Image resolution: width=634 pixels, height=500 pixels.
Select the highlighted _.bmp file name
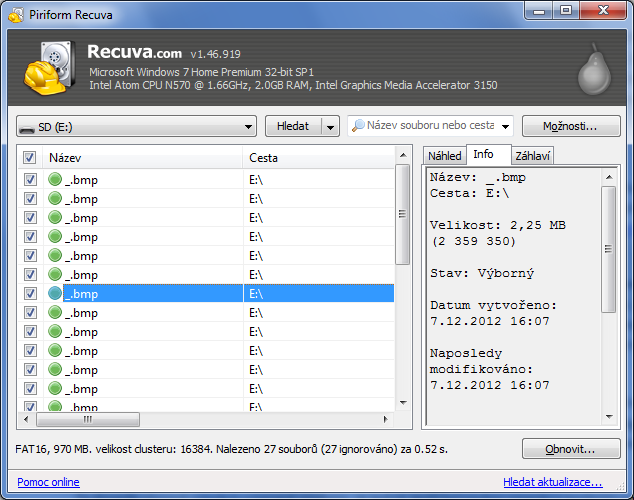pyautogui.click(x=81, y=294)
